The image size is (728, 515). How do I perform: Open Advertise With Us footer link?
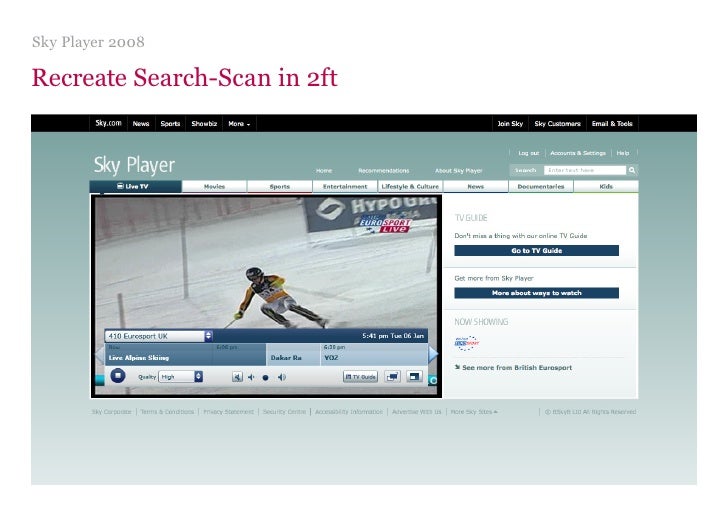(416, 411)
